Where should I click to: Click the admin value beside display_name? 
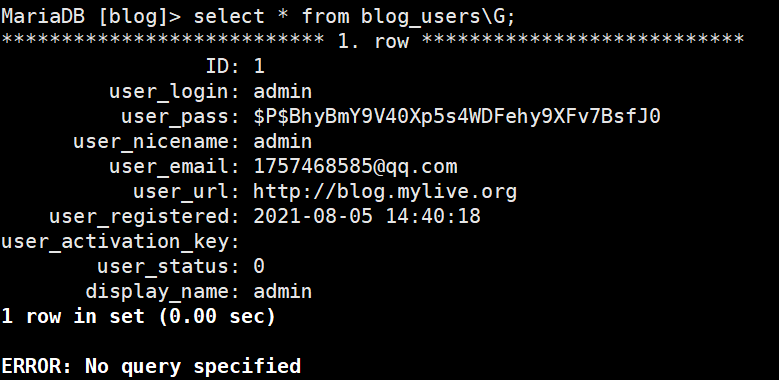[x=283, y=291]
